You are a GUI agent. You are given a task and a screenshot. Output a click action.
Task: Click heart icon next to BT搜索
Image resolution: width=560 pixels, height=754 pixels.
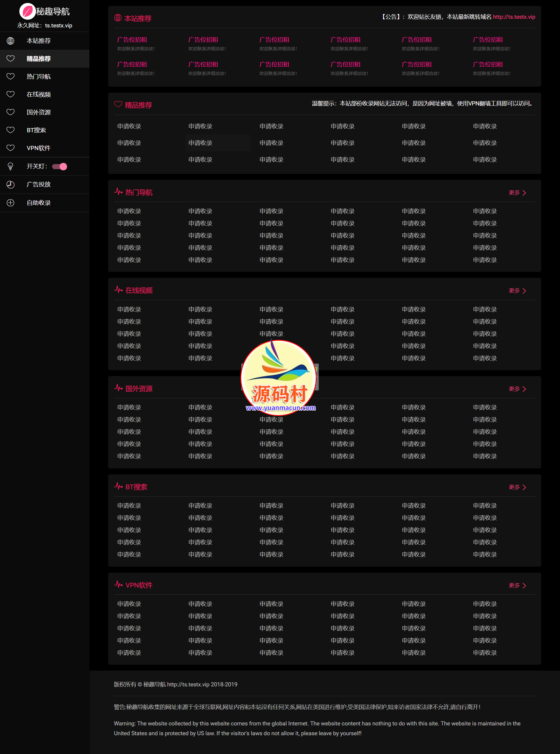10,130
